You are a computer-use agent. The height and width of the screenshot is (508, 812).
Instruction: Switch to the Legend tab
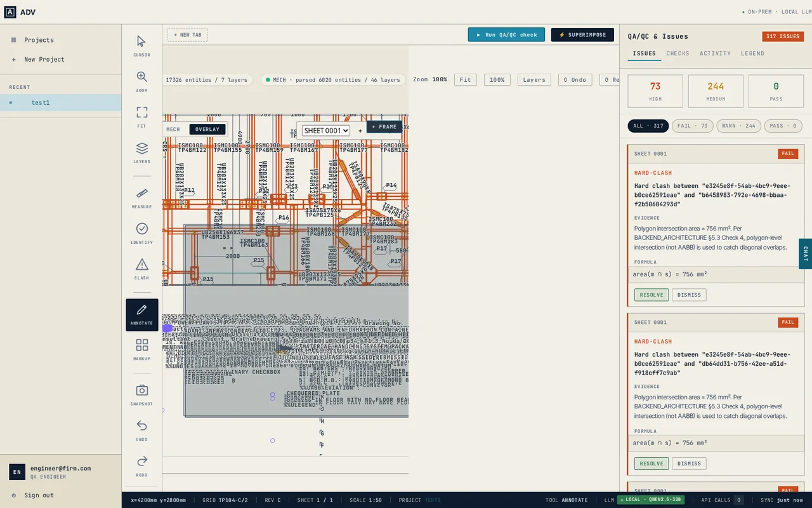pyautogui.click(x=752, y=53)
